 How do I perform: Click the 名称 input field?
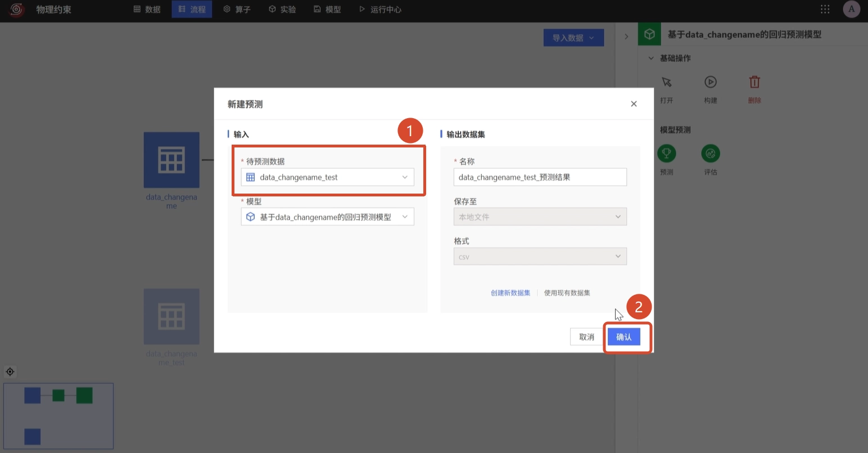[x=540, y=177]
